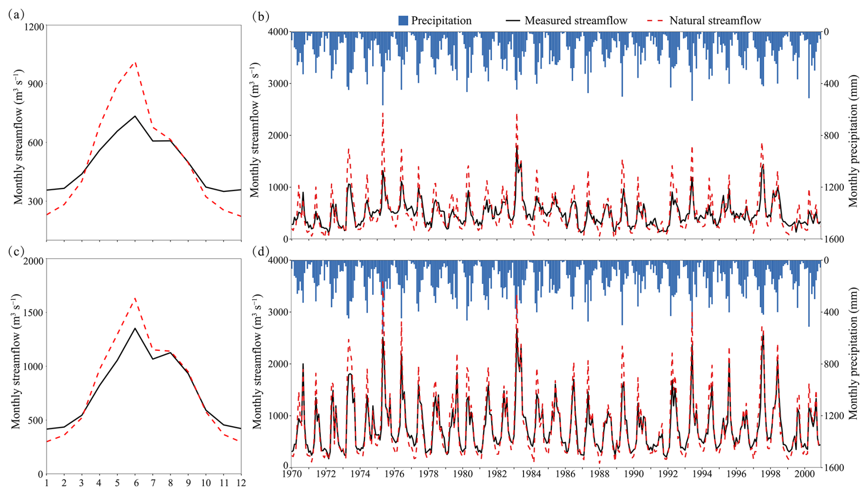Click month 12 on panel (c) x-axis
This screenshot has height=495, width=868.
[241, 483]
